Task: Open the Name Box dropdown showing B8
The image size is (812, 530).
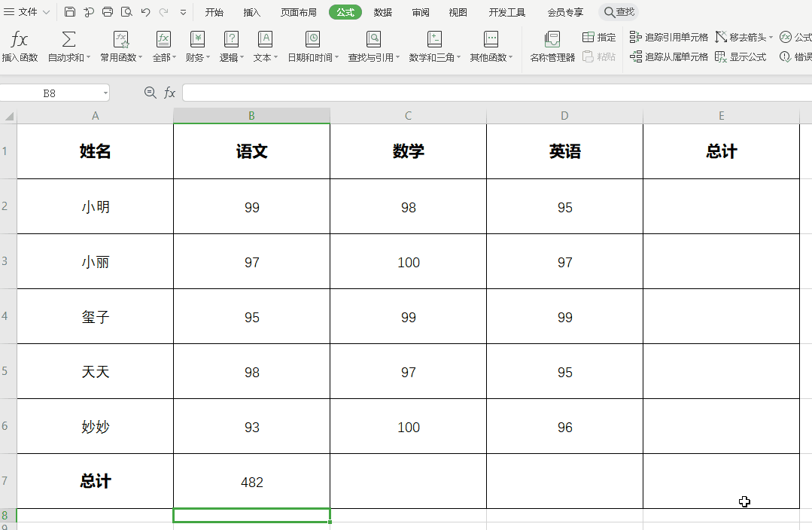Action: click(105, 92)
